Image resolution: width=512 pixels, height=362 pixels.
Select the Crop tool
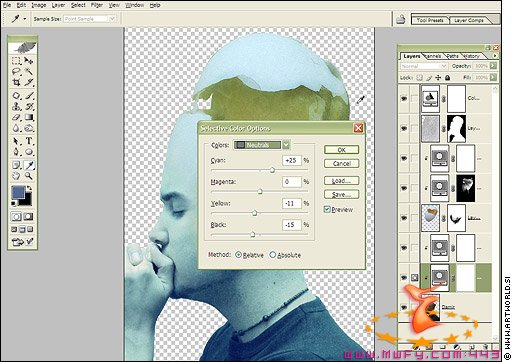pos(16,82)
